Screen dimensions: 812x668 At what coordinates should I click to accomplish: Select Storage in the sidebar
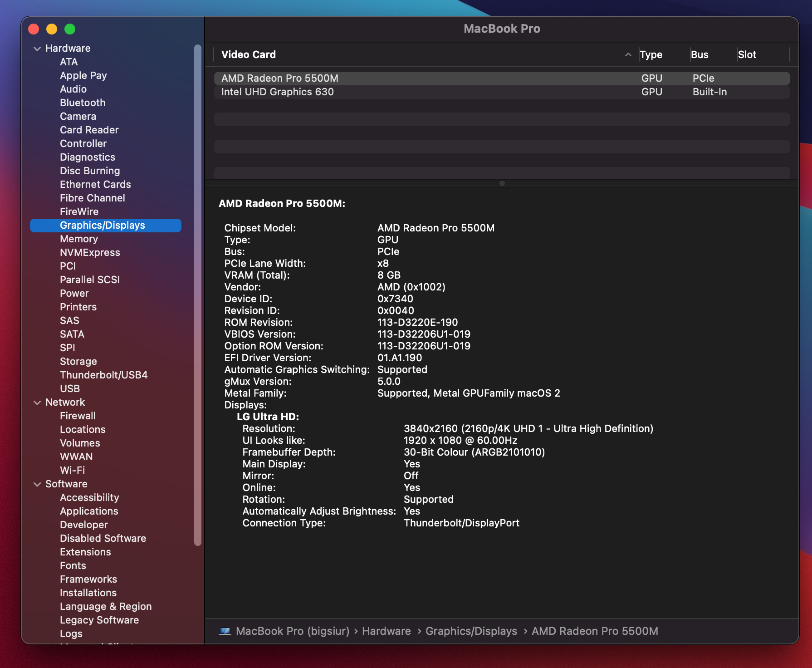[78, 362]
